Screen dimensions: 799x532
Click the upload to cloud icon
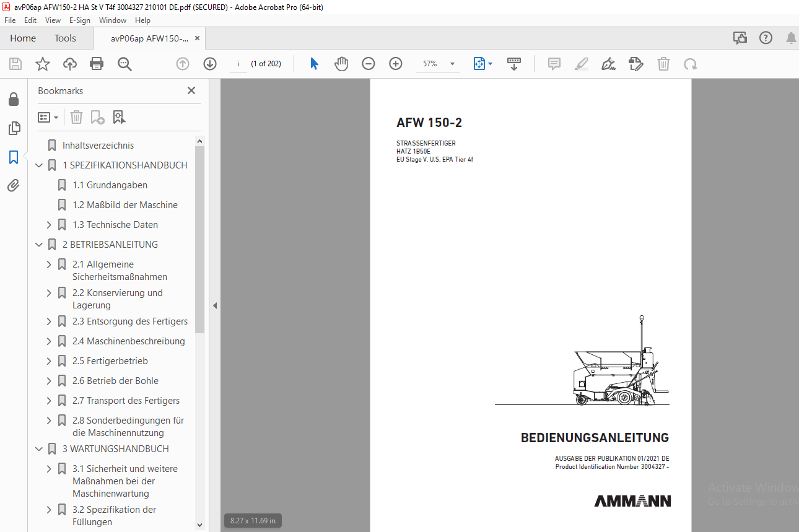70,64
